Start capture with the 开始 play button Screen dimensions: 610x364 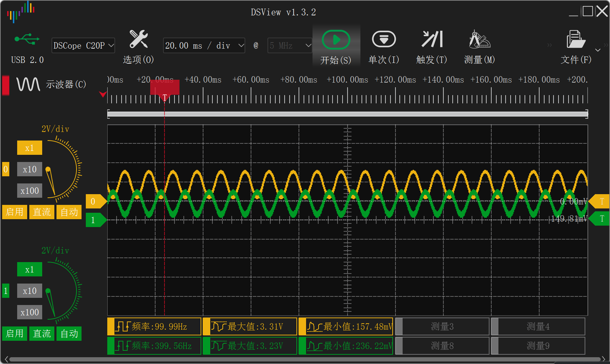336,40
